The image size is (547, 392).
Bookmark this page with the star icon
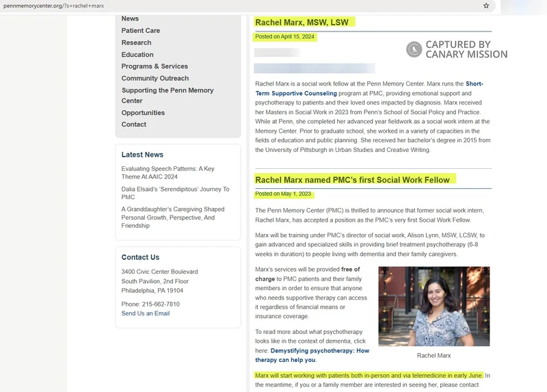click(486, 5)
